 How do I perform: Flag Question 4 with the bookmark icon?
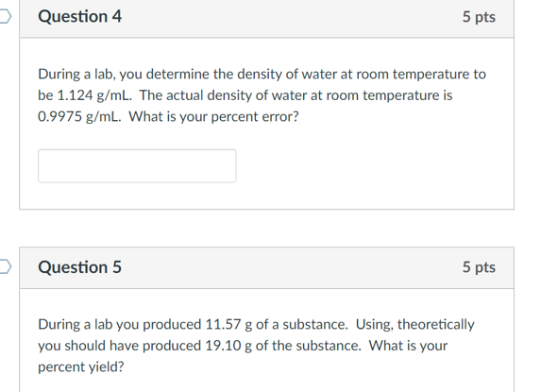[x=5, y=16]
